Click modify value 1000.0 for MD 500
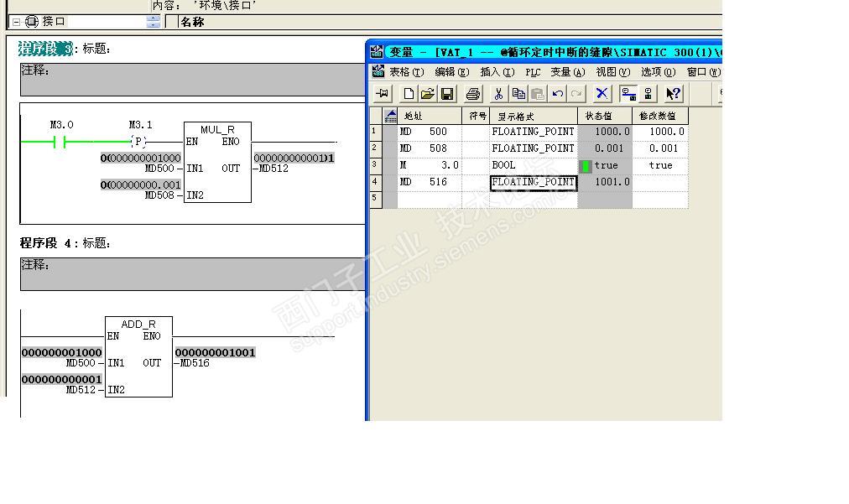The height and width of the screenshot is (504, 849). point(660,132)
